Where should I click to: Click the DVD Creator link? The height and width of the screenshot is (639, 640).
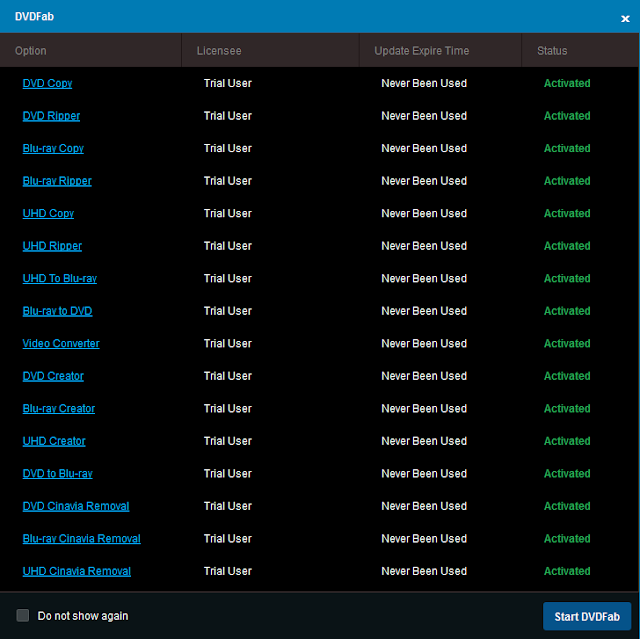(53, 376)
